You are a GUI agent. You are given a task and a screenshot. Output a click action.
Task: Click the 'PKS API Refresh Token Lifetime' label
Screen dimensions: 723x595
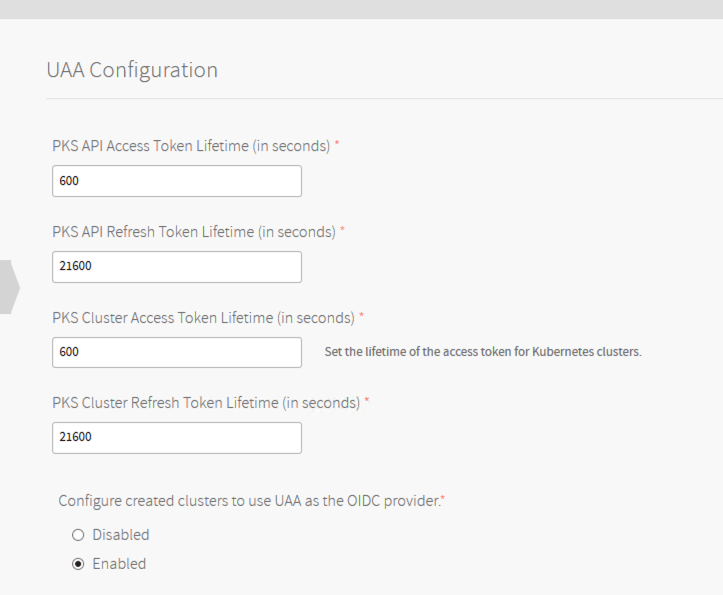click(x=194, y=232)
